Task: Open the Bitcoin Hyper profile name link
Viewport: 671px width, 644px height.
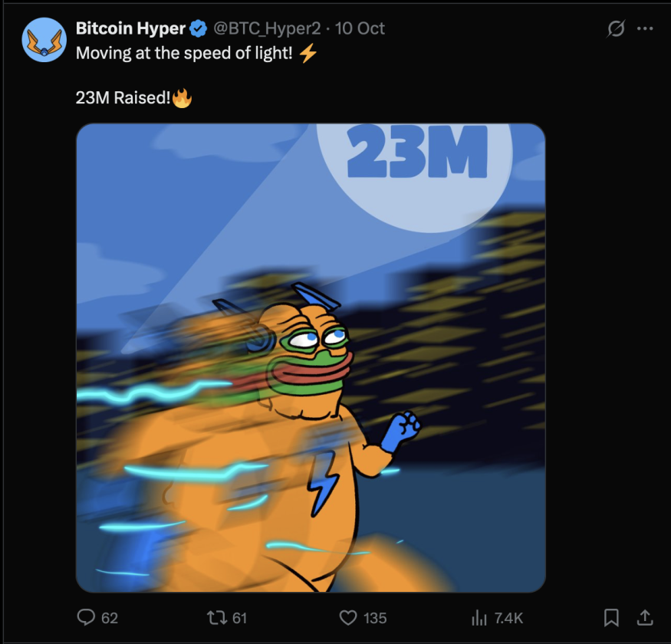Action: [130, 28]
